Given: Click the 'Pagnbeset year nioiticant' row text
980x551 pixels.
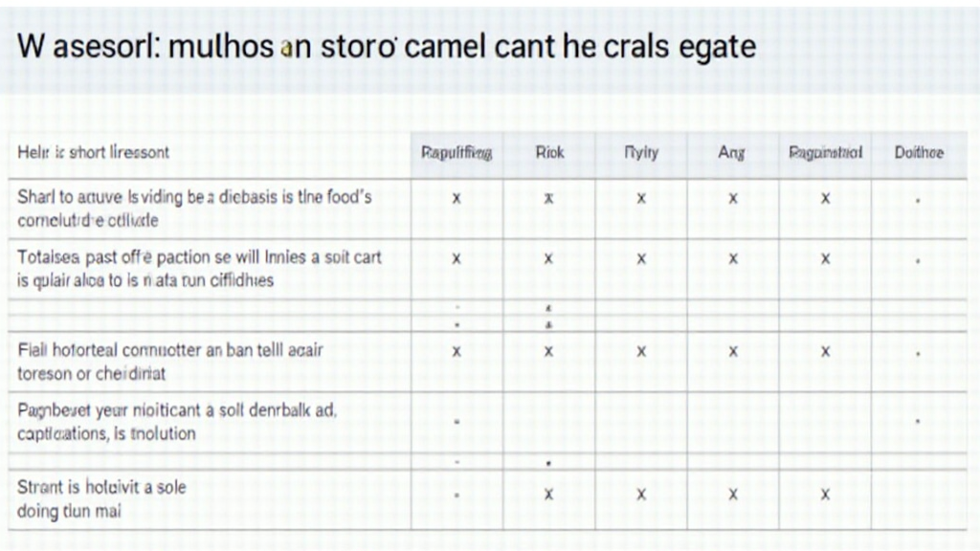Looking at the screenshot, I should (x=177, y=422).
